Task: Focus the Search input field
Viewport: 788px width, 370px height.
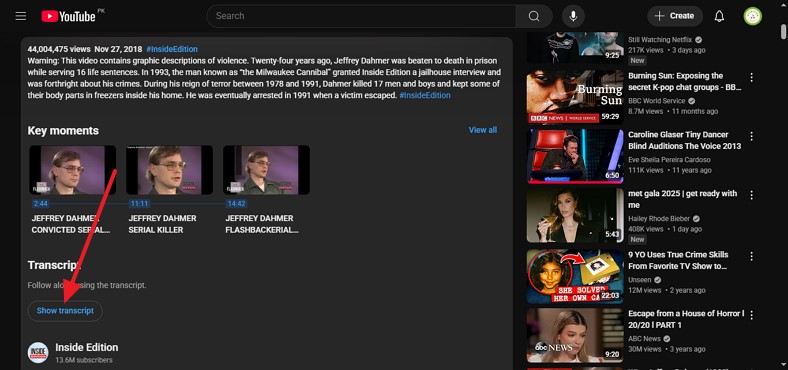Action: click(x=361, y=16)
